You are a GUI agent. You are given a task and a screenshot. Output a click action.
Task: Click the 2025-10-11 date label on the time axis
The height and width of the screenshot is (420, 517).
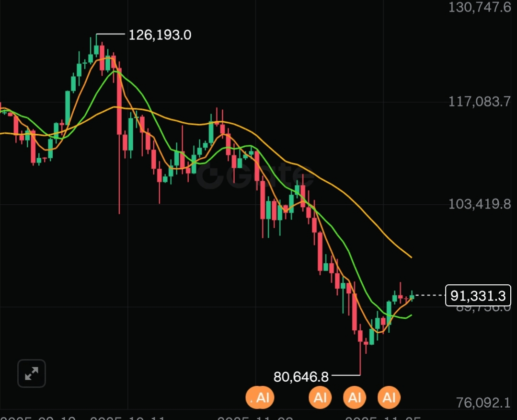coord(127,418)
